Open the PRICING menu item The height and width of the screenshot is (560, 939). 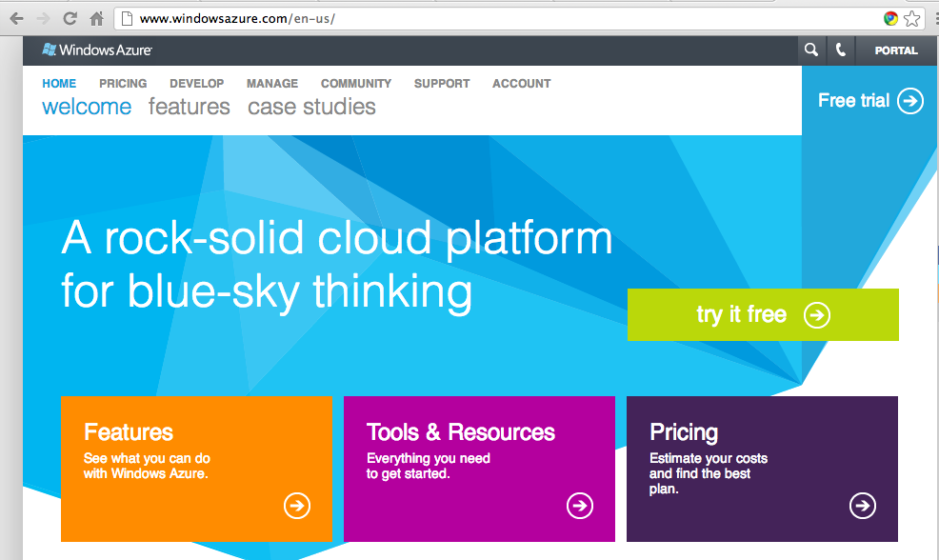(123, 84)
